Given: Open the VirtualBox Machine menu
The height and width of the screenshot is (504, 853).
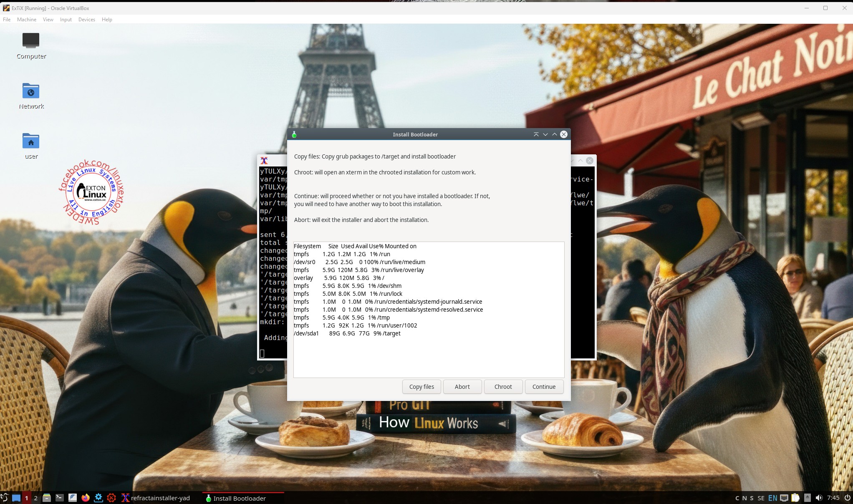Looking at the screenshot, I should pyautogui.click(x=27, y=20).
